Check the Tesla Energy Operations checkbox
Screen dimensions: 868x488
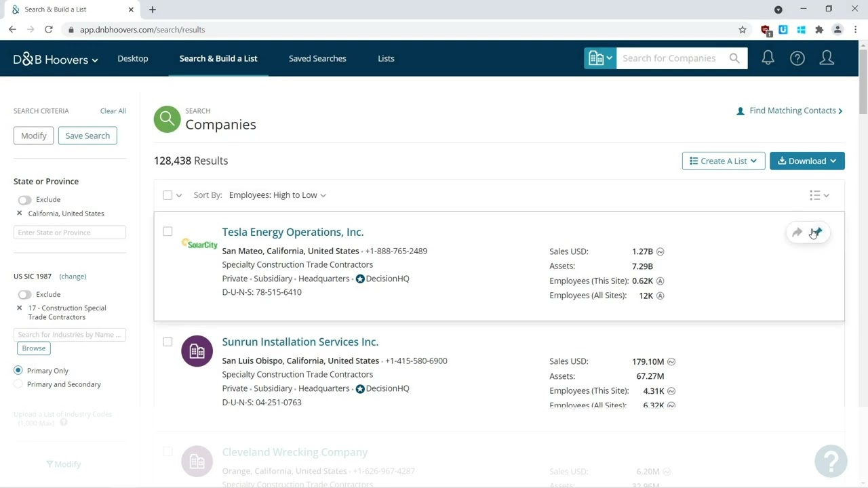[167, 232]
